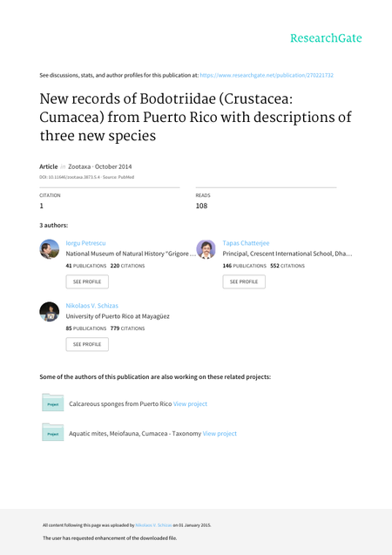Click Tapas Chatterjee's profile photo
The image size is (392, 555).
[x=206, y=249]
